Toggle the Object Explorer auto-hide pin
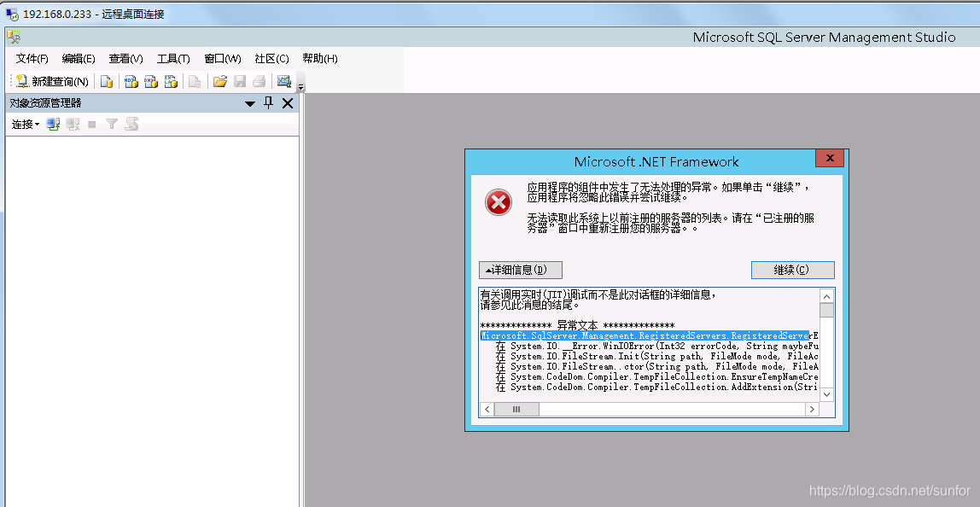 tap(269, 103)
